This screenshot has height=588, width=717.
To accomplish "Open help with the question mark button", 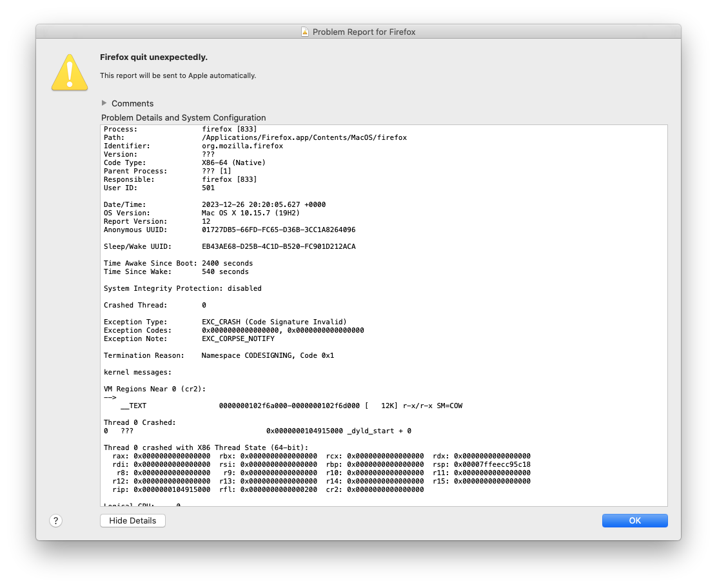I will (56, 520).
